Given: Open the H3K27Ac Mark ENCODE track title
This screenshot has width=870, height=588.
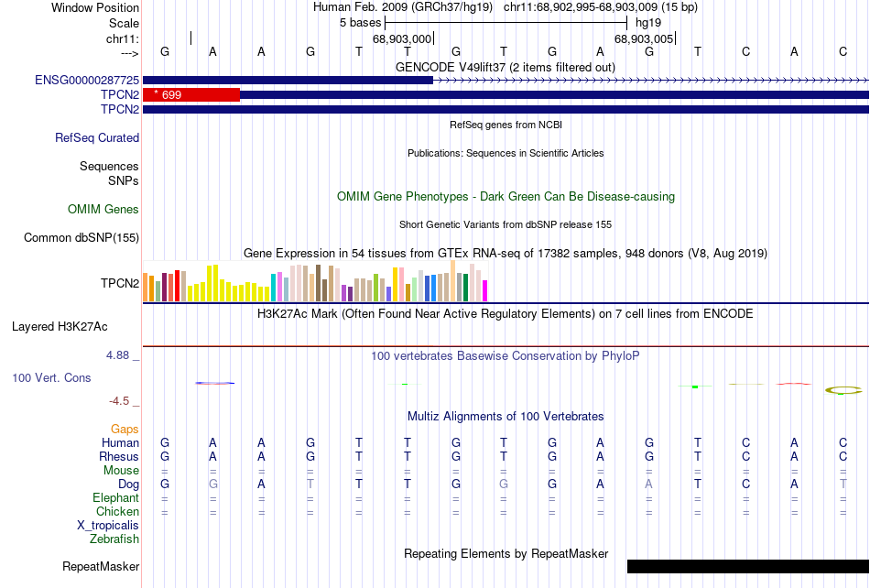Looking at the screenshot, I should pyautogui.click(x=506, y=313).
